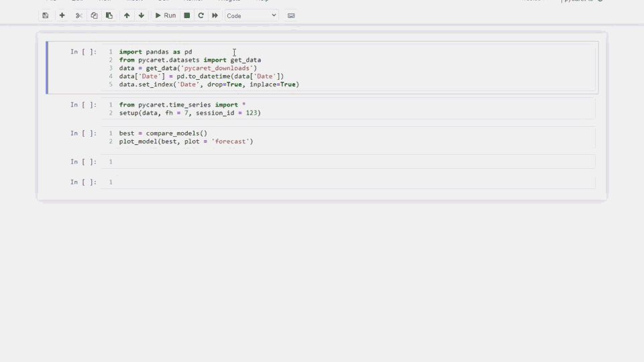Move the selected cell up
644x362 pixels.
(127, 15)
